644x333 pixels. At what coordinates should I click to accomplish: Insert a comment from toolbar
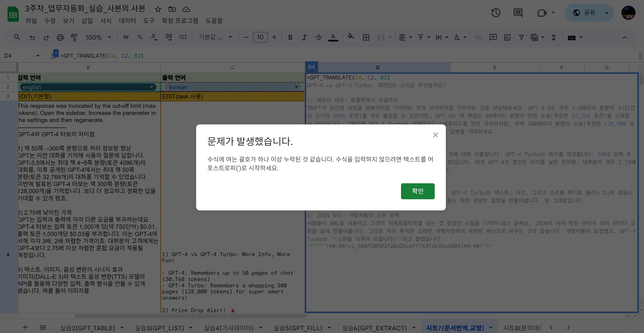coord(493,38)
